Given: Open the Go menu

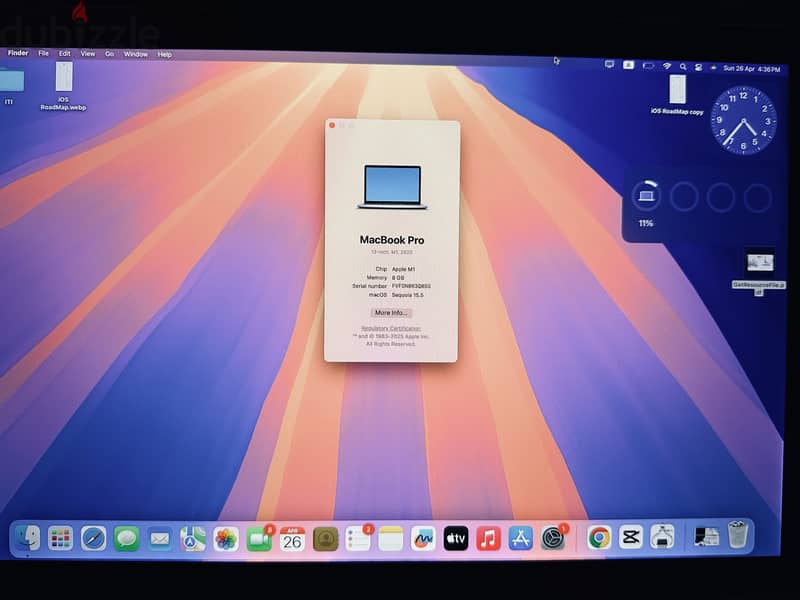Looking at the screenshot, I should click(109, 54).
